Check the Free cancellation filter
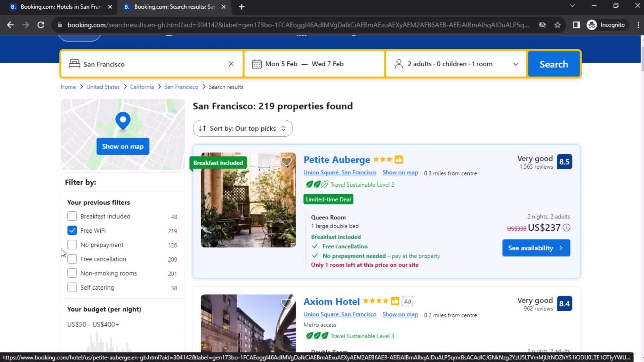Image resolution: width=644 pixels, height=362 pixels. coord(72,259)
